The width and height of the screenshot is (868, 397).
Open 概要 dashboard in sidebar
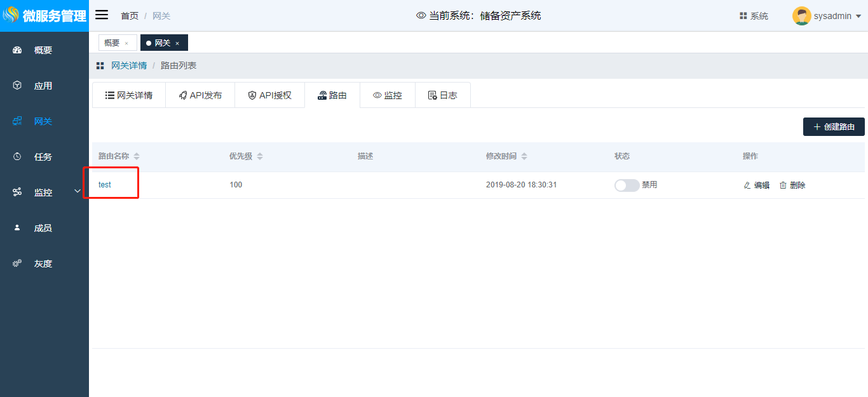click(x=43, y=50)
